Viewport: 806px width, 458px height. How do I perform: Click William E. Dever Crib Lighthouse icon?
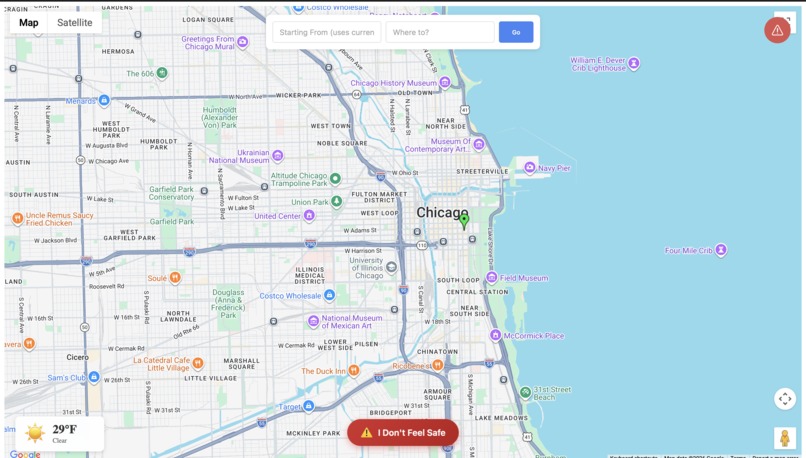tap(634, 63)
